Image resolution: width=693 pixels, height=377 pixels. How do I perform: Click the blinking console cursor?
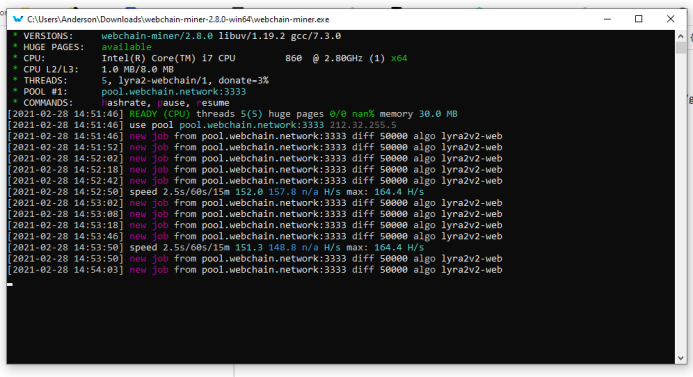pyautogui.click(x=10, y=284)
